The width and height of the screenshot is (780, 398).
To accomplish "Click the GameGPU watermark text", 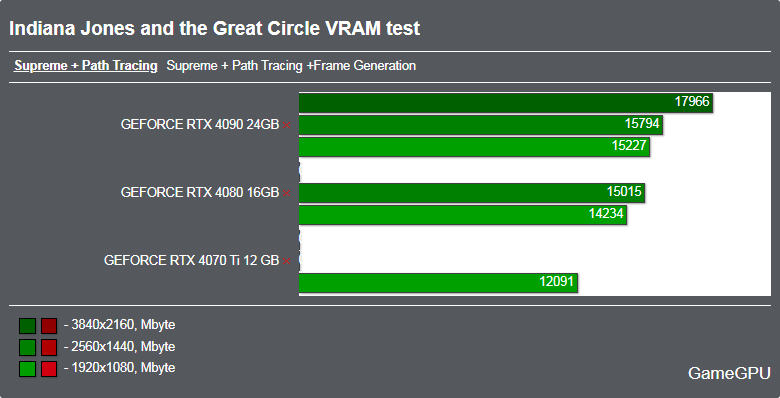I will pyautogui.click(x=729, y=373).
